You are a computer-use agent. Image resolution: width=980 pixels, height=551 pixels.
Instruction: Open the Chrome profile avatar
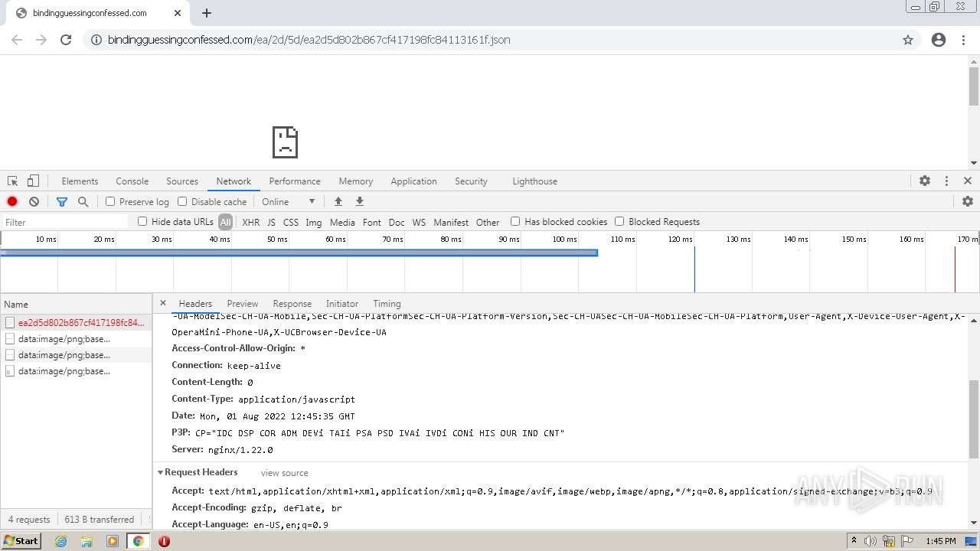coord(939,40)
